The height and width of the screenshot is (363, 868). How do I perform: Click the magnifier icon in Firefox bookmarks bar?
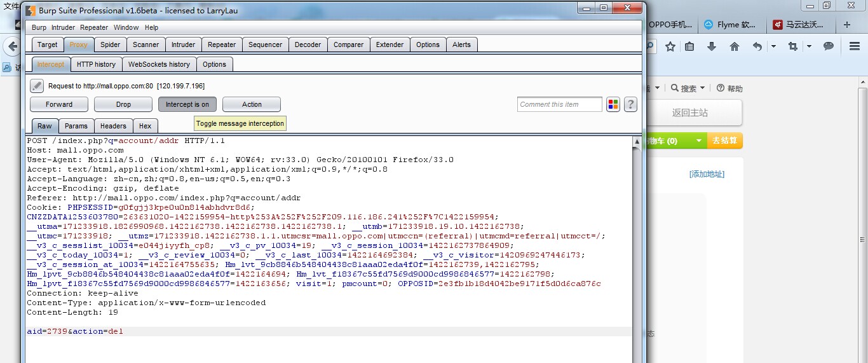6,67
